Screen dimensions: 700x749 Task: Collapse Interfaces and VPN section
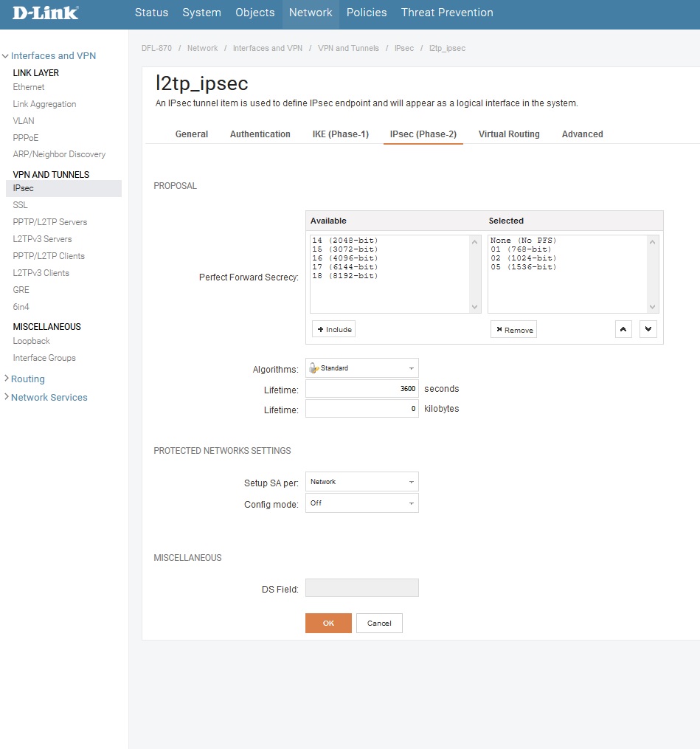click(52, 55)
